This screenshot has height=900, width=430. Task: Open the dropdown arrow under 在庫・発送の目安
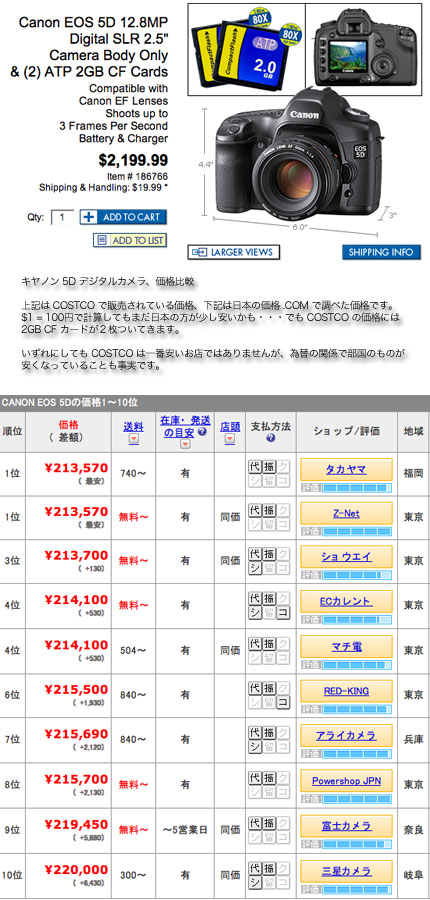coord(184,444)
